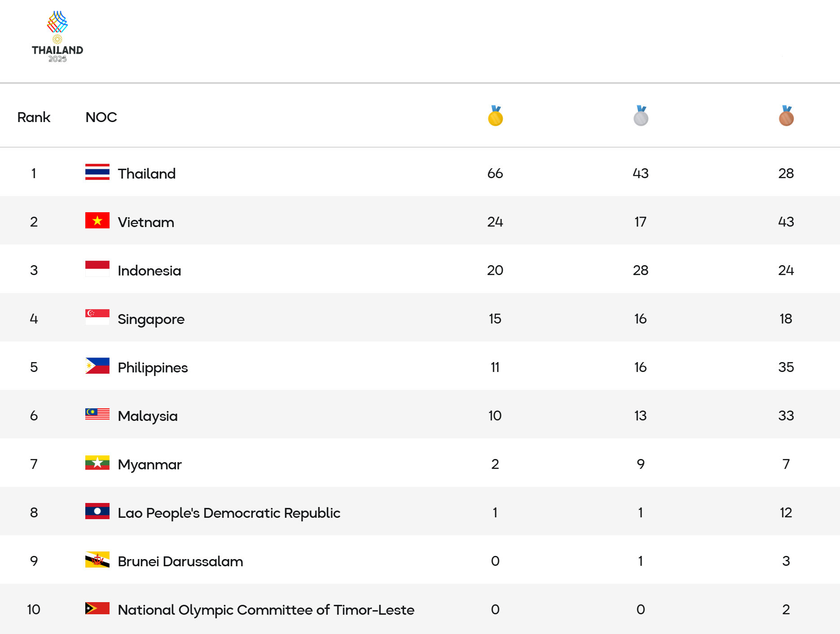Click Vietnam's bronze medal count 43
The width and height of the screenshot is (840, 634).
pyautogui.click(x=786, y=222)
